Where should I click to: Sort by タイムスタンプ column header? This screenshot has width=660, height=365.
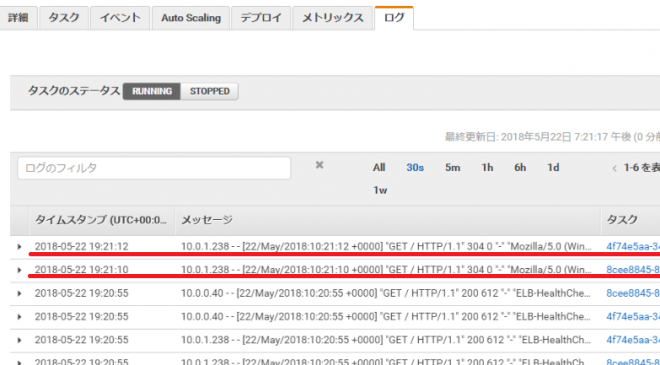coord(101,220)
